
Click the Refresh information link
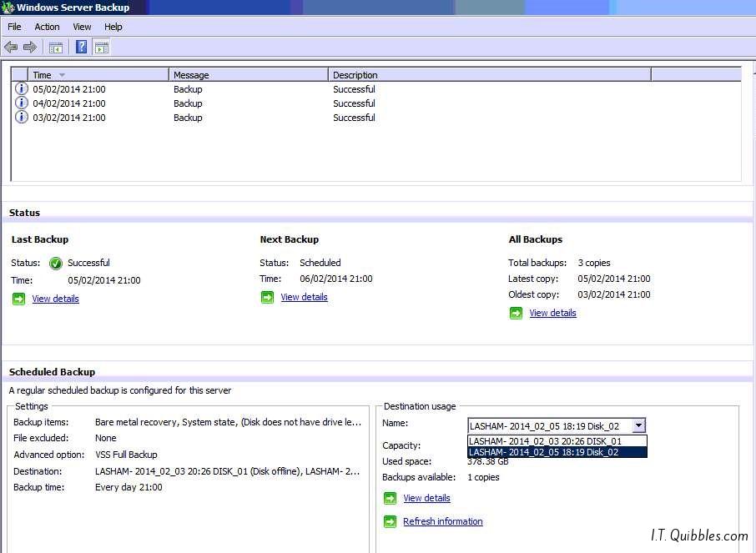pos(442,521)
